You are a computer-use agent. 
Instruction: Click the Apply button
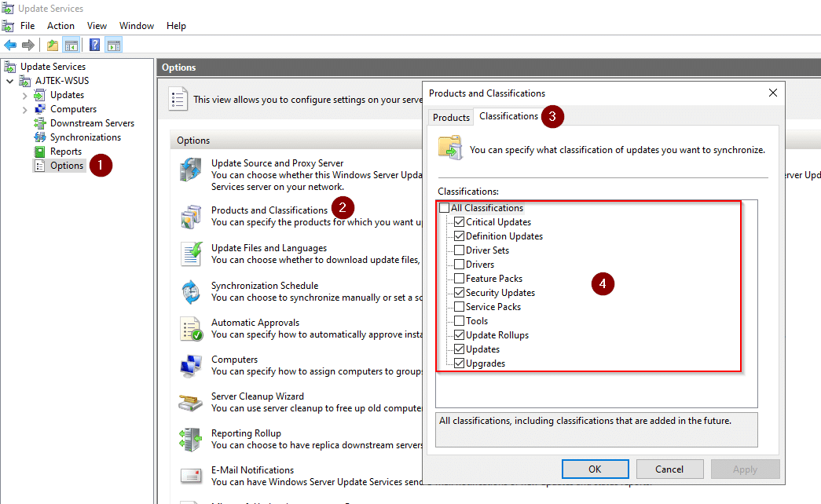[x=745, y=469]
